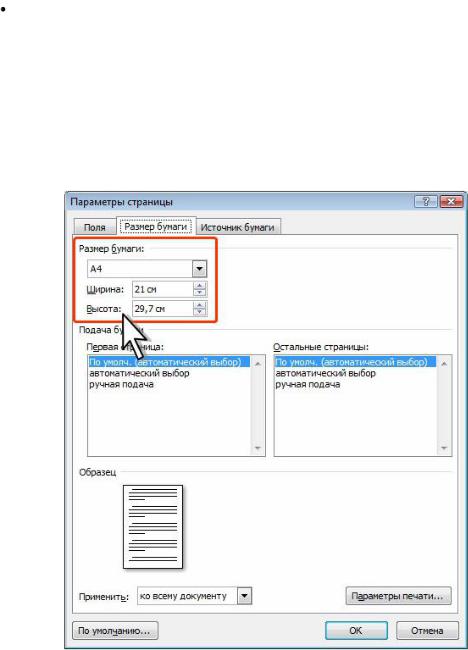Select the Размер бумаги tab
The width and height of the screenshot is (468, 650).
click(x=156, y=226)
